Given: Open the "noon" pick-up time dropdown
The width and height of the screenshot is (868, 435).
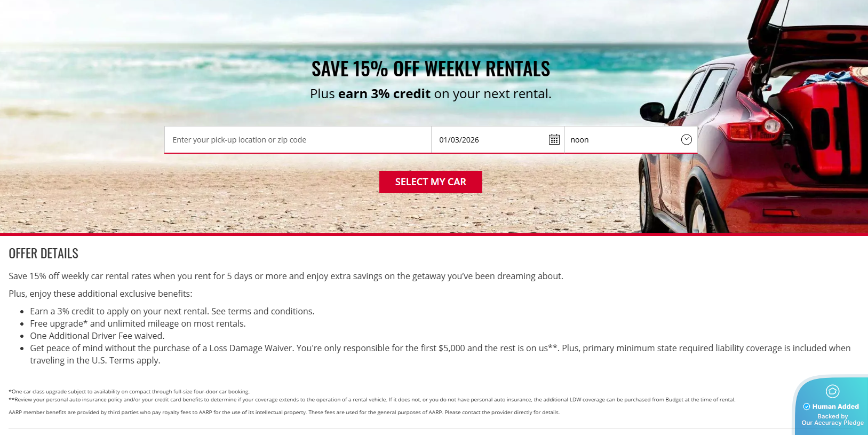Looking at the screenshot, I should click(631, 140).
